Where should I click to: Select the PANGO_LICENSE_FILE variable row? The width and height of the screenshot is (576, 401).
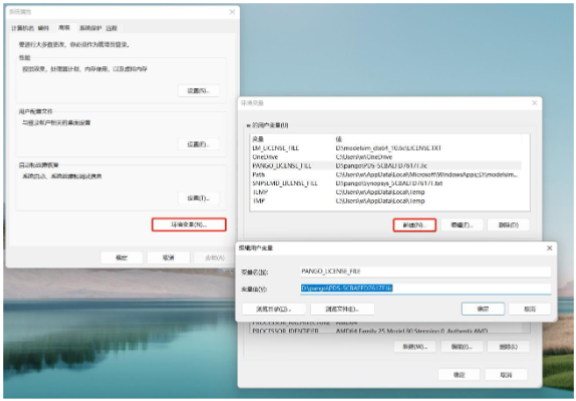386,166
